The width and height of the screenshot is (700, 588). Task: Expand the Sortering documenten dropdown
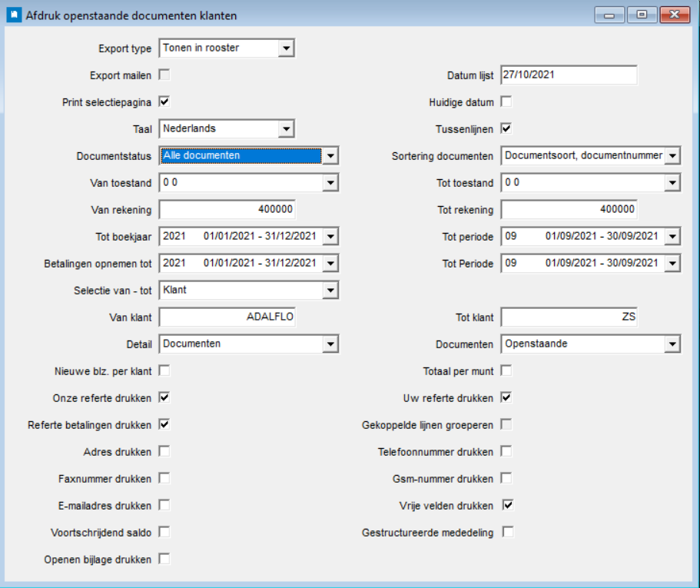[672, 156]
